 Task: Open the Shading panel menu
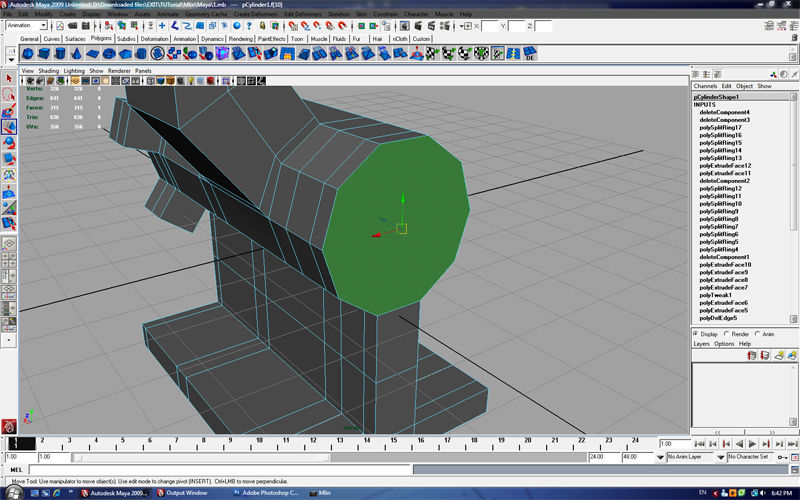tap(48, 71)
